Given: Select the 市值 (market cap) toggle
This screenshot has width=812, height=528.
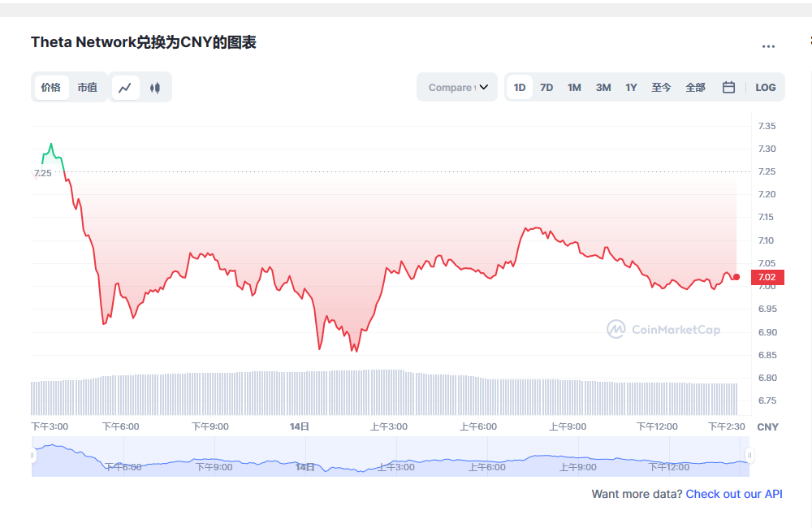Looking at the screenshot, I should tap(88, 88).
